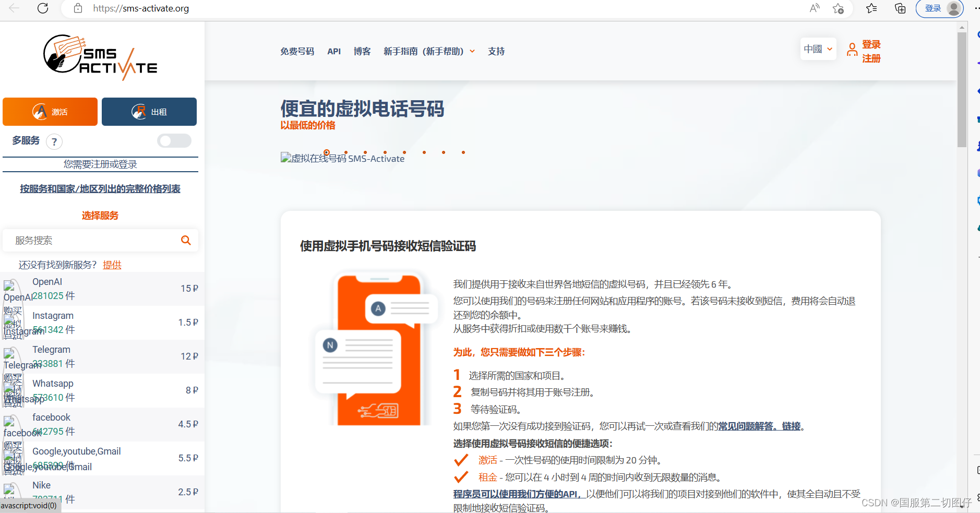The height and width of the screenshot is (513, 980).
Task: Click the dark blue 出租 button
Action: [149, 112]
